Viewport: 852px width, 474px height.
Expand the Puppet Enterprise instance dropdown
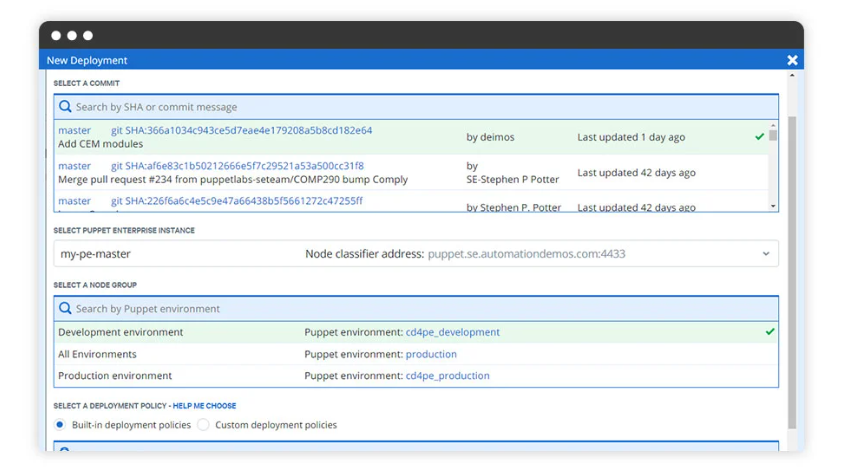coord(766,254)
